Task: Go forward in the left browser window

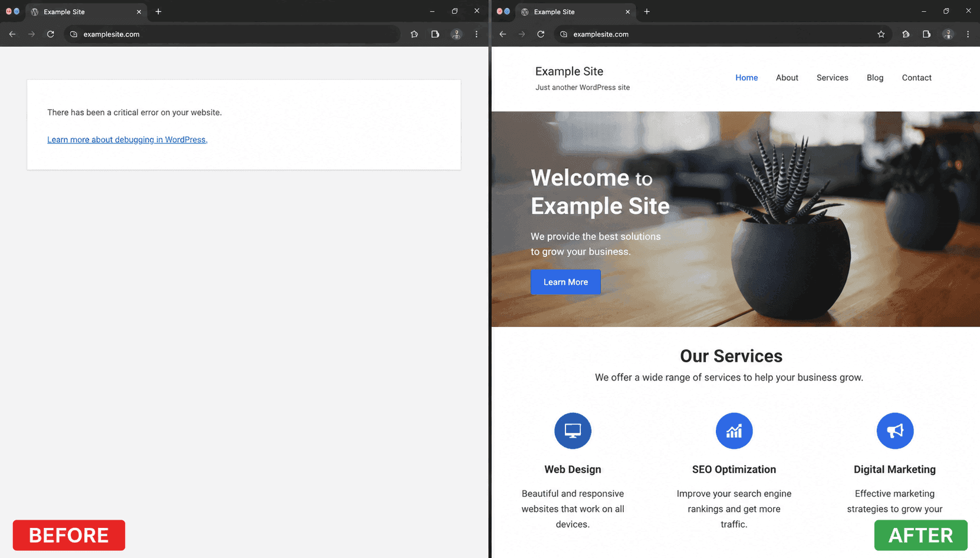Action: (x=31, y=34)
